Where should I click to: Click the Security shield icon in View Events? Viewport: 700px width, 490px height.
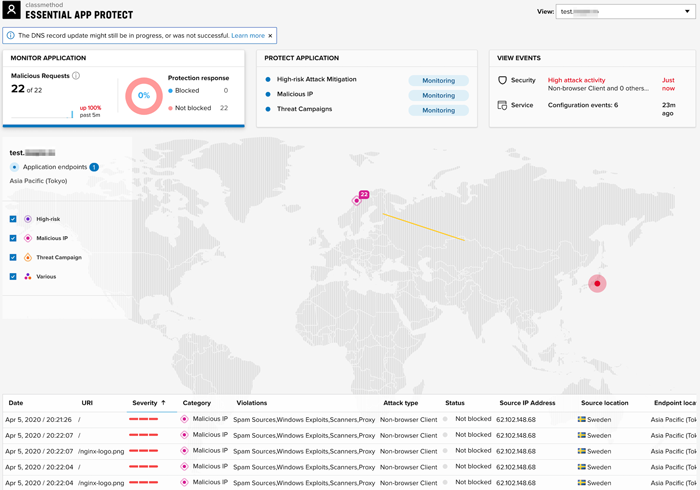(x=503, y=80)
